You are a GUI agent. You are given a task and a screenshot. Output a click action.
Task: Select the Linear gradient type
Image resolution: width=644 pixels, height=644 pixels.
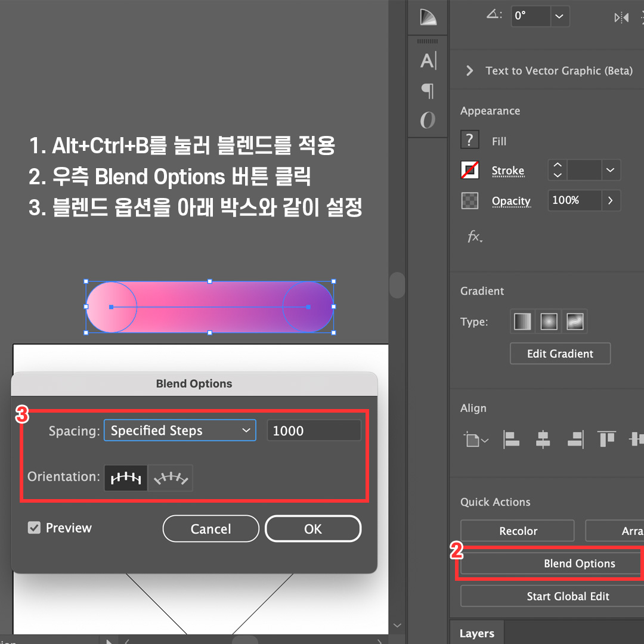click(522, 321)
